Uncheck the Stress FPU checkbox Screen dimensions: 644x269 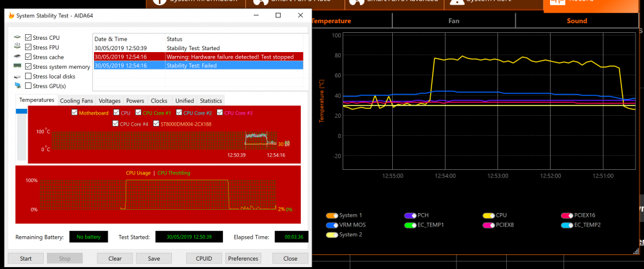pyautogui.click(x=28, y=47)
